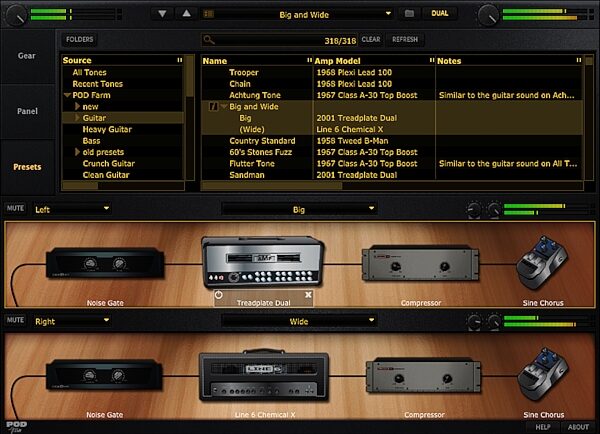The image size is (600, 434).
Task: Switch to the Panel tab
Action: [27, 111]
